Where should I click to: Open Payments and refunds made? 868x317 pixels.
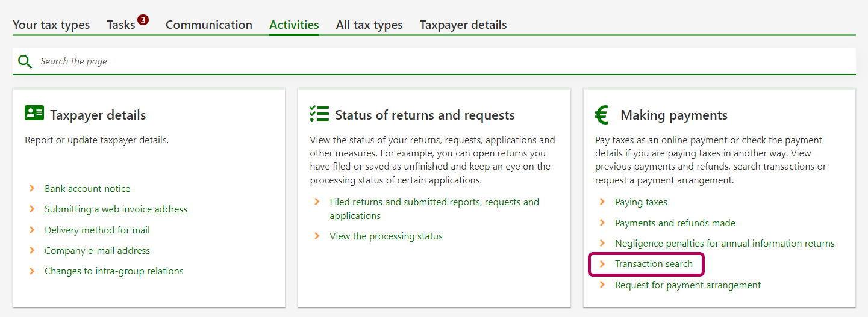pyautogui.click(x=675, y=223)
